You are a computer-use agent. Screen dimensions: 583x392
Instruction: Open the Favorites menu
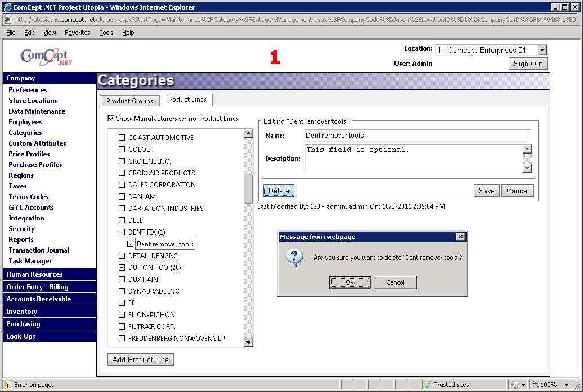coord(77,33)
